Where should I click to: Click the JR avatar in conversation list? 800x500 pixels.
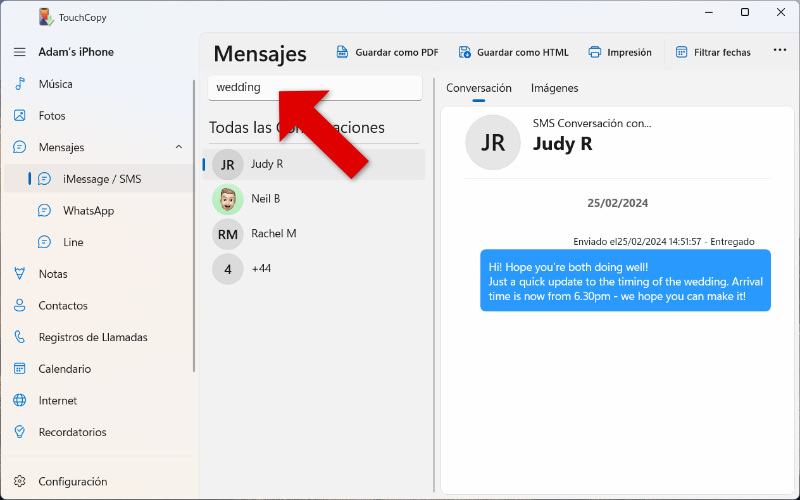pyautogui.click(x=228, y=164)
